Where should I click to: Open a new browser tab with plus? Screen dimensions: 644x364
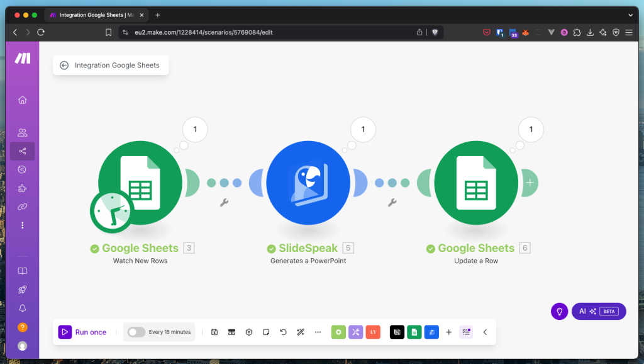point(158,15)
